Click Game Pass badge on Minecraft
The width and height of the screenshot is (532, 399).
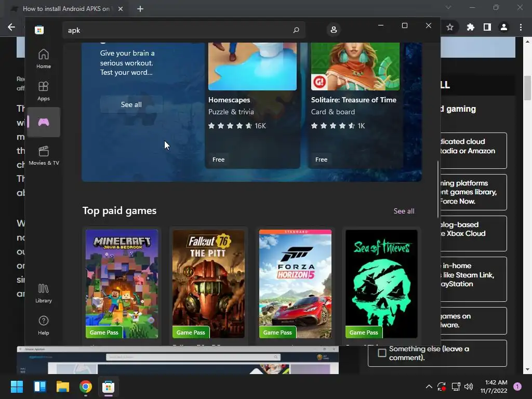104,332
